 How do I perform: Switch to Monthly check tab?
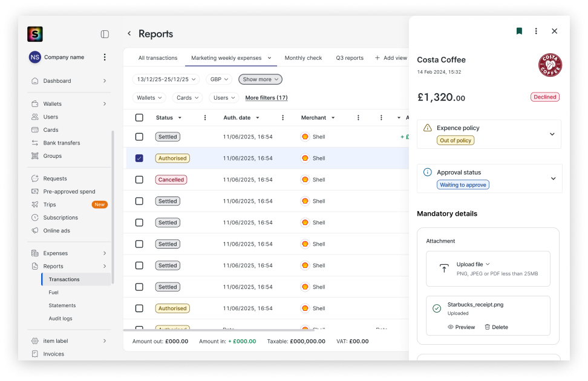[x=303, y=57]
